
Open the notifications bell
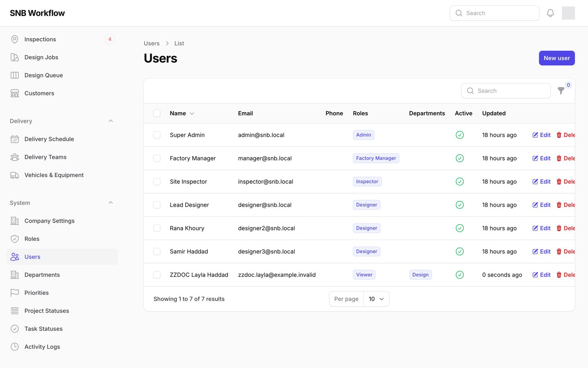click(x=550, y=13)
